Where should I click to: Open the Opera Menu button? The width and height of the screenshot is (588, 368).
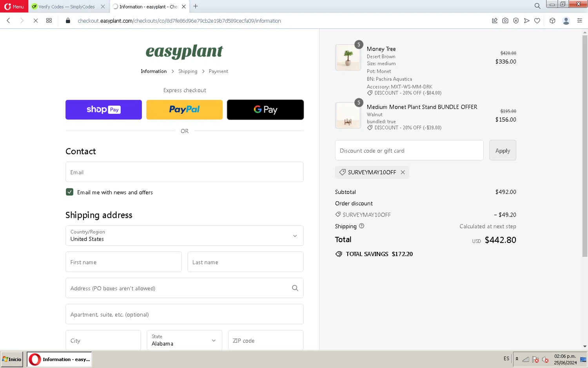tap(14, 6)
